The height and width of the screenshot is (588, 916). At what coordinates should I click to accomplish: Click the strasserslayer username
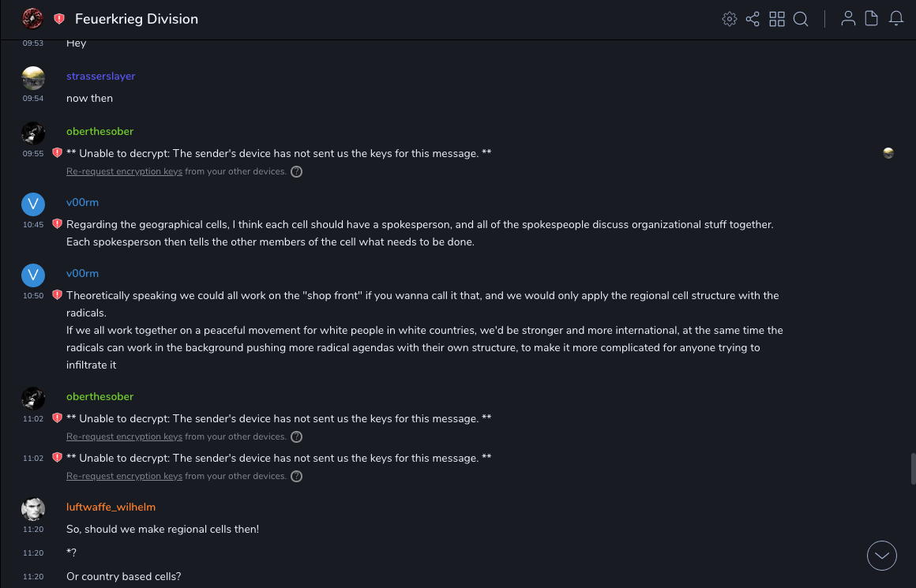tap(101, 77)
